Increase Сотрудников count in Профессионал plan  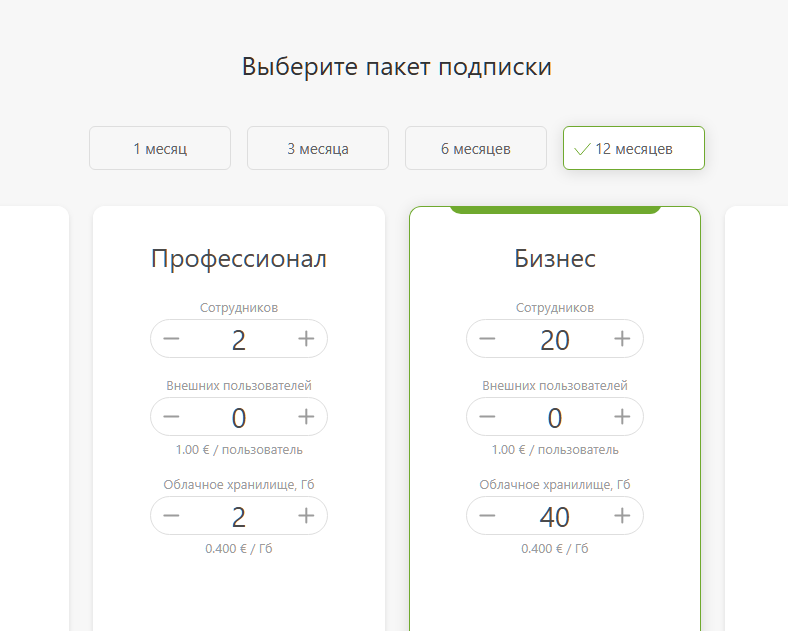pyautogui.click(x=306, y=339)
